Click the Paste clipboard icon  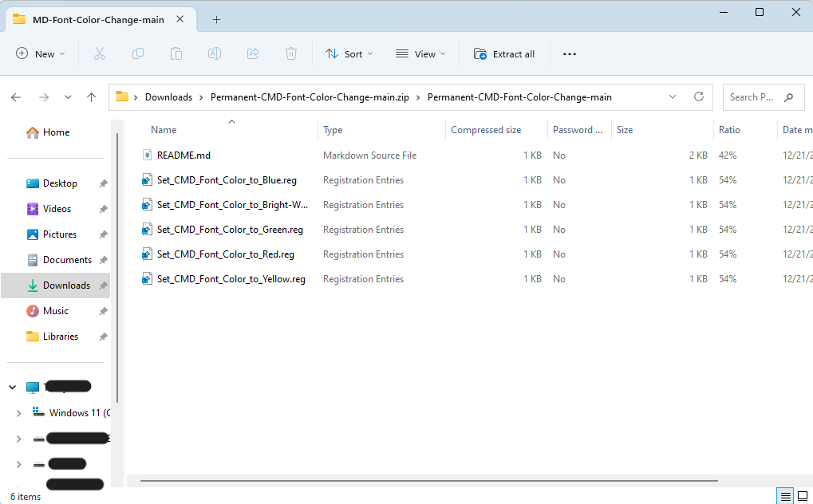(x=176, y=54)
